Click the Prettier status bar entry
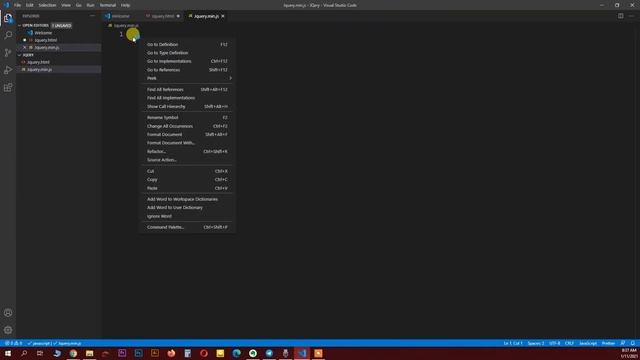Image resolution: width=640 pixels, height=360 pixels. coord(608,343)
